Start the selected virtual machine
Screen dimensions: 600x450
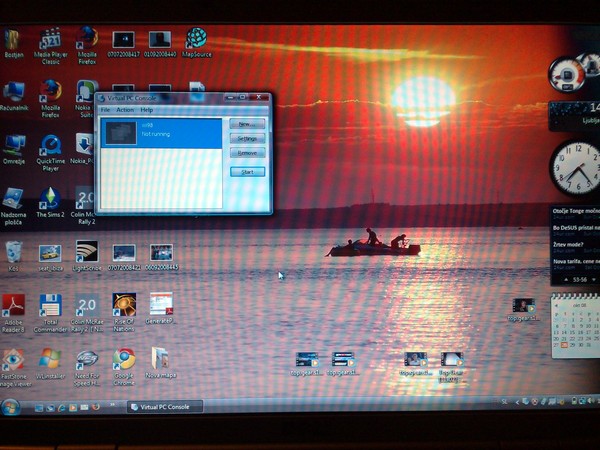(247, 172)
